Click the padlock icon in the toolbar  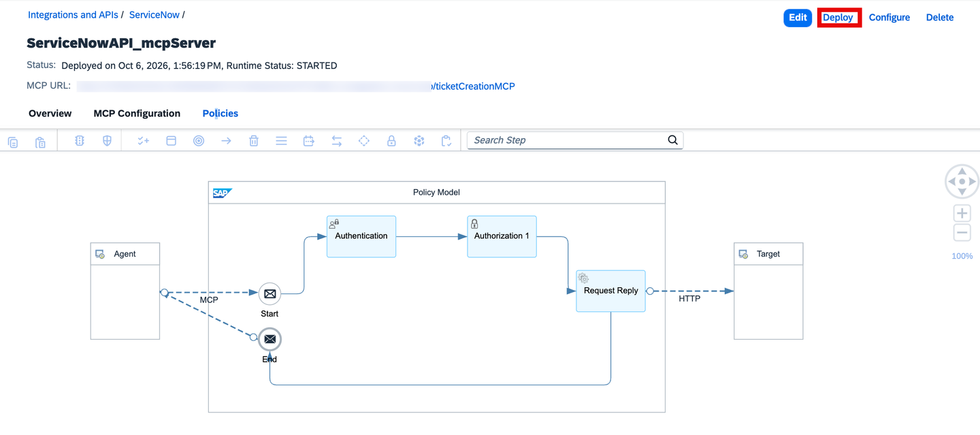coord(391,140)
